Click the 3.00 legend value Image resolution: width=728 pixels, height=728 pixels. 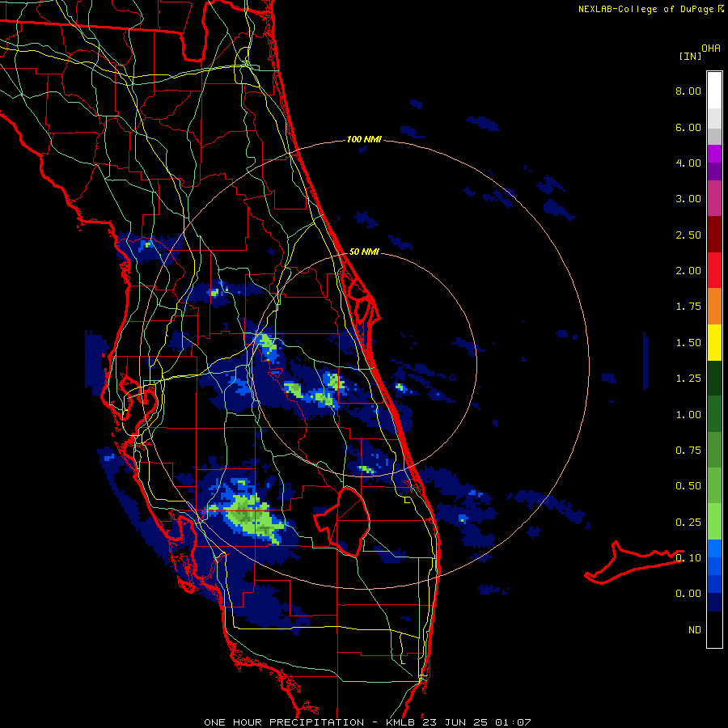tap(688, 199)
